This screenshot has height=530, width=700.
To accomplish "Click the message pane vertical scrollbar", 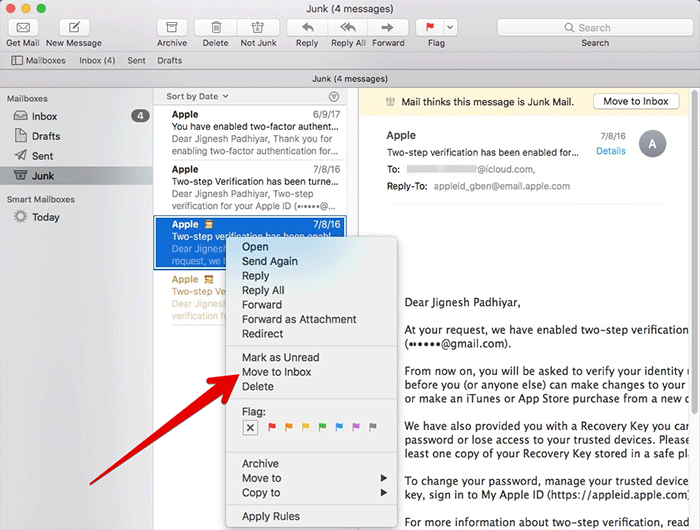I will point(695,250).
